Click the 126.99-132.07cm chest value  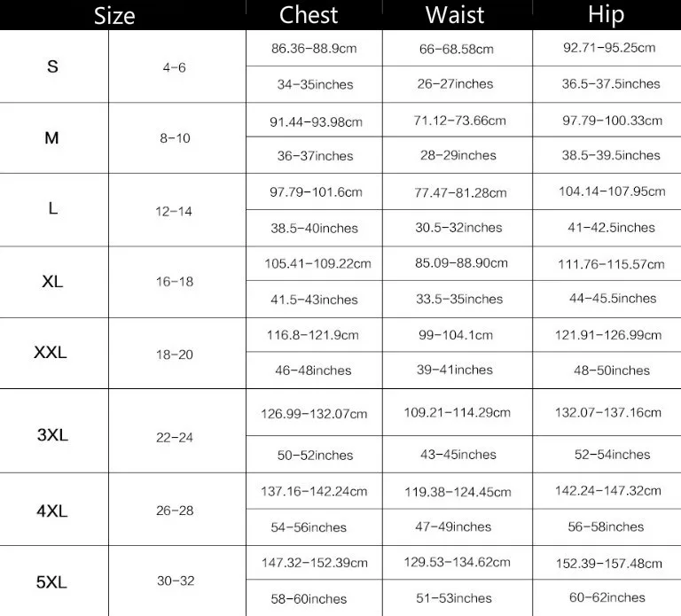coord(314,414)
